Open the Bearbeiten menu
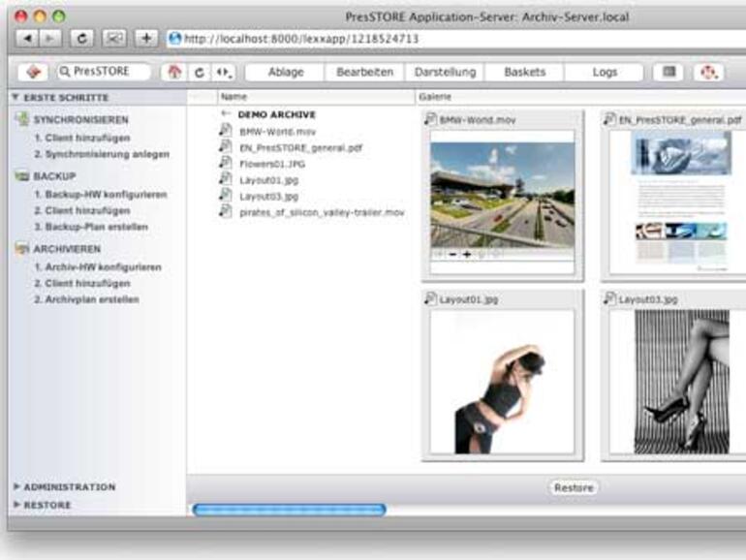The height and width of the screenshot is (560, 746). pyautogui.click(x=365, y=73)
